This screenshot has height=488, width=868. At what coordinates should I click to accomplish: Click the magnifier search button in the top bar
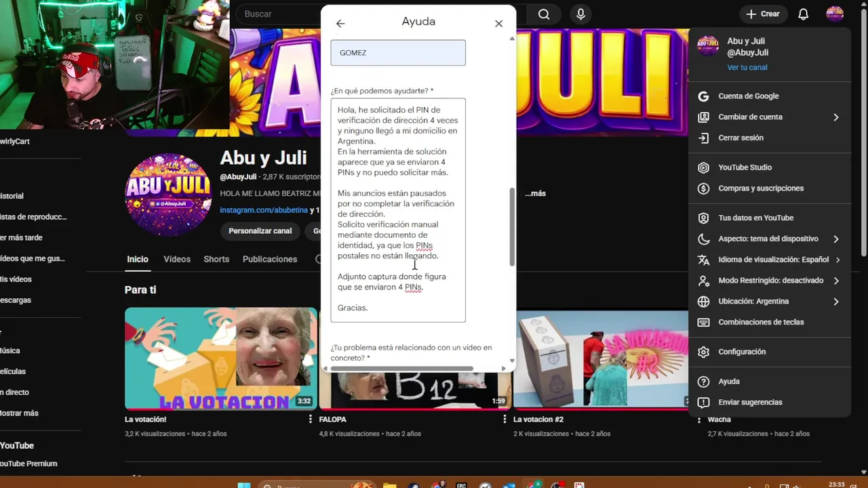point(544,14)
